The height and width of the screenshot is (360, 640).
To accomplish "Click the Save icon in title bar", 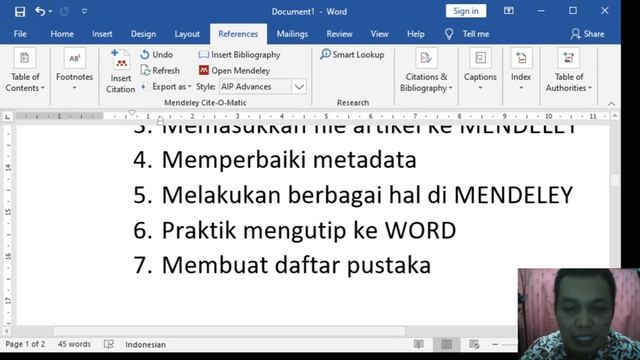I will (x=20, y=11).
